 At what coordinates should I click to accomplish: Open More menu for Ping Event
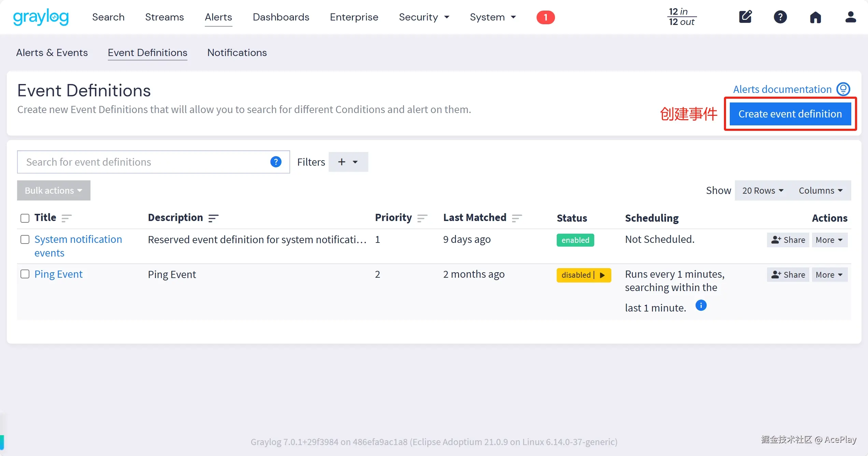pos(829,275)
